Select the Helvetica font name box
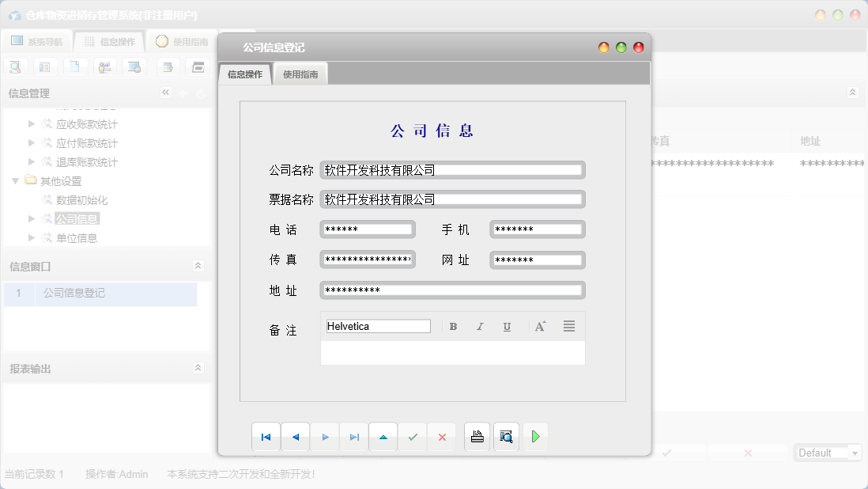 [x=378, y=326]
